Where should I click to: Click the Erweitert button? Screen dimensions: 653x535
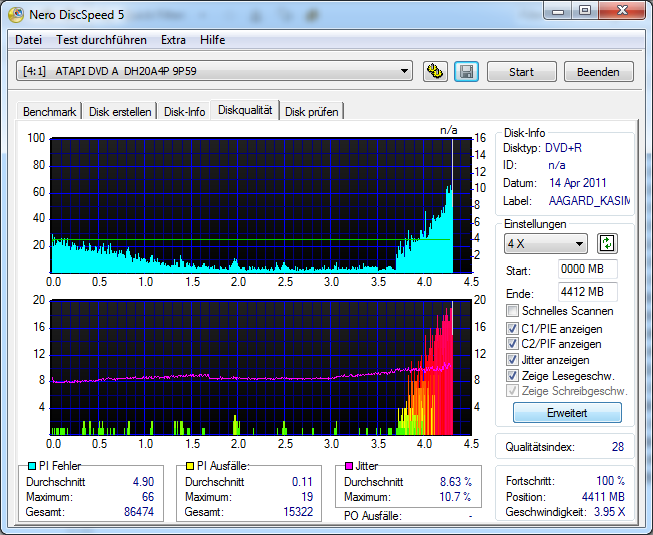(567, 413)
